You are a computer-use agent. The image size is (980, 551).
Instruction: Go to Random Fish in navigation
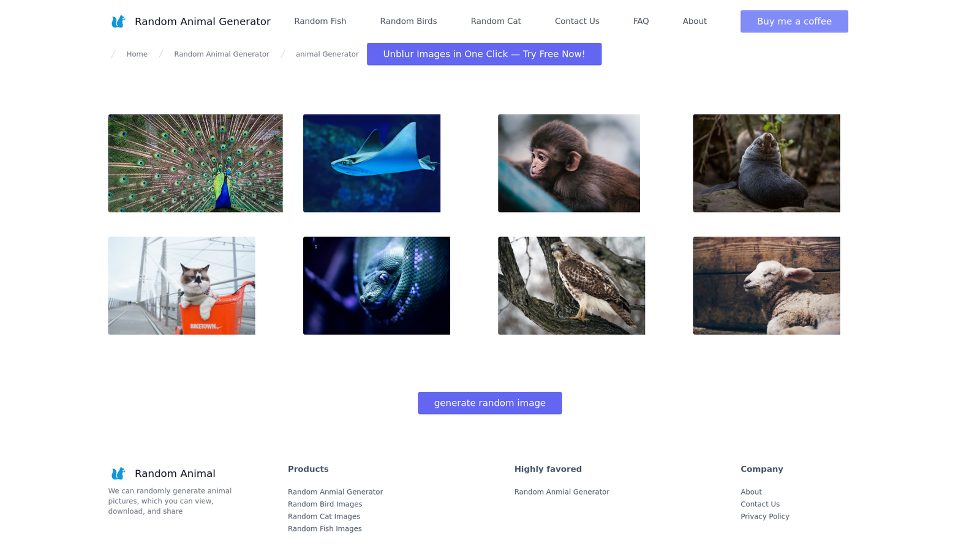click(320, 21)
